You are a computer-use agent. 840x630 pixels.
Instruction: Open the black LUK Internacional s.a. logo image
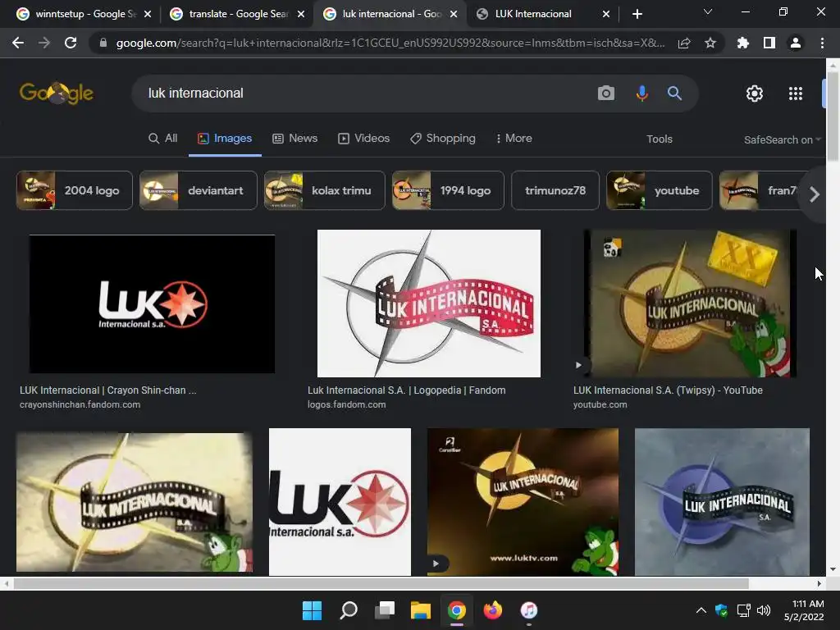(152, 304)
